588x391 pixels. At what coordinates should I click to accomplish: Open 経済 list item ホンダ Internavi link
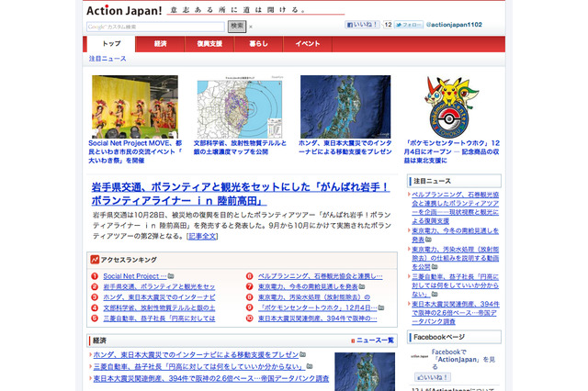point(196,354)
